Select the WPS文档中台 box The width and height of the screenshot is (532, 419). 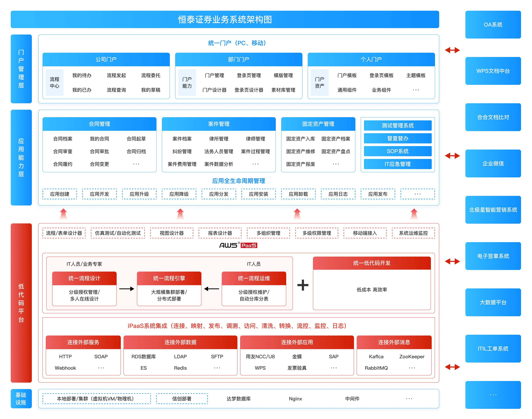(x=493, y=71)
